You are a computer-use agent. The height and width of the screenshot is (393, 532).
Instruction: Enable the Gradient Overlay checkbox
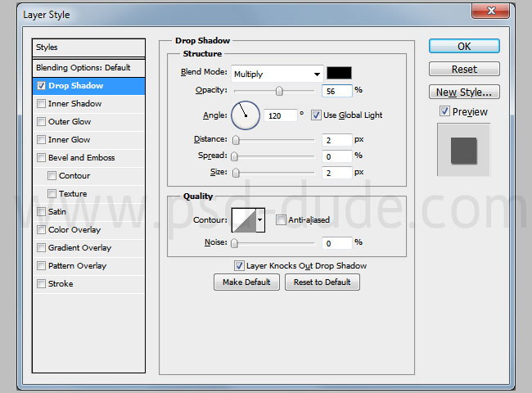coord(41,247)
